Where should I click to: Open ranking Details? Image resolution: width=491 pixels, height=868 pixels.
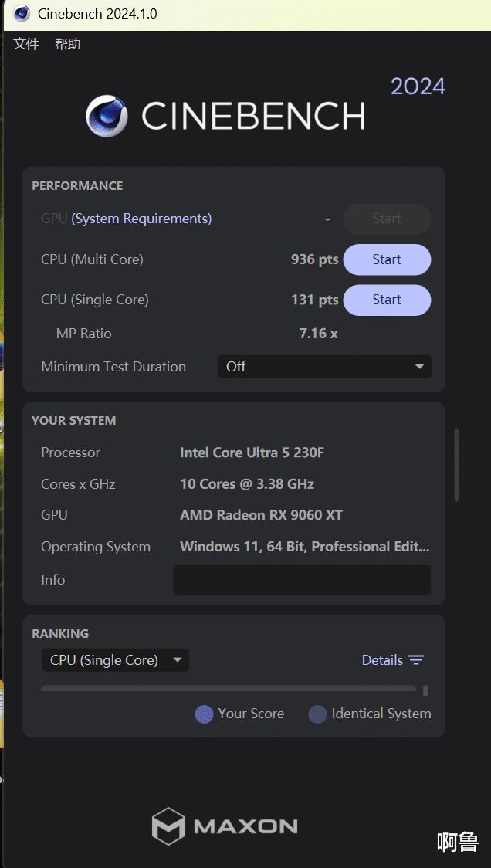(x=392, y=659)
